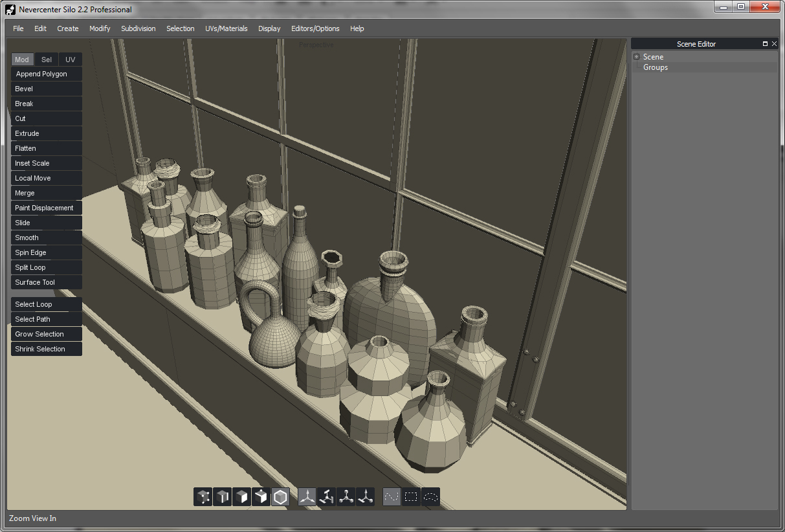Click the Extrude button
The height and width of the screenshot is (532, 785).
[x=47, y=133]
